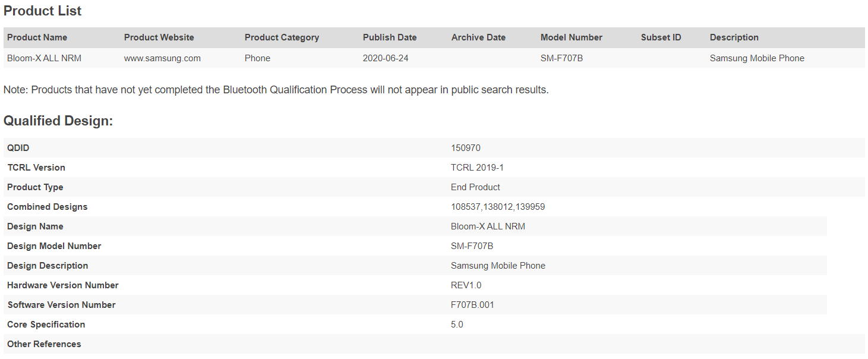Click combined designs 108537,138012,139959
Viewport: 868px width, 359px height.
(x=498, y=207)
